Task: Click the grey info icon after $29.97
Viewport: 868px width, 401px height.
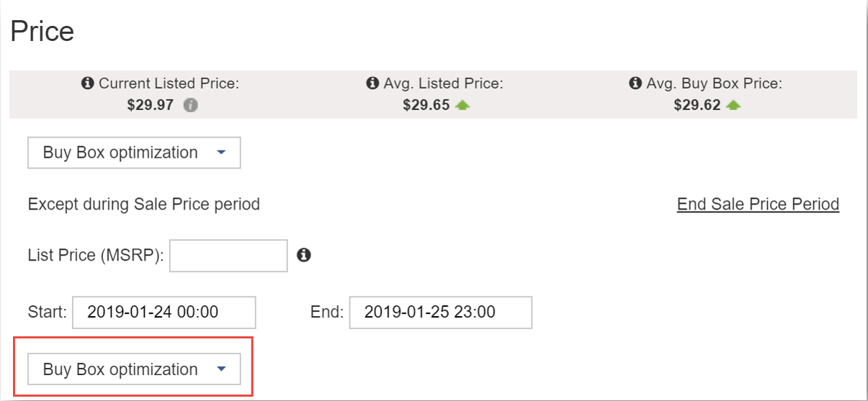Action: [x=190, y=105]
